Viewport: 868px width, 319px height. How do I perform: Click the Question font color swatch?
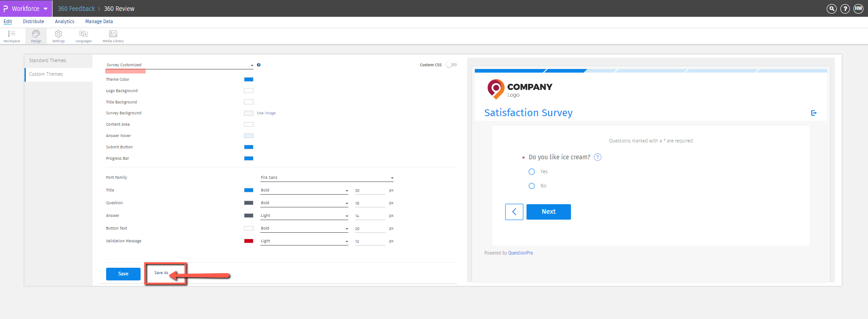(249, 203)
